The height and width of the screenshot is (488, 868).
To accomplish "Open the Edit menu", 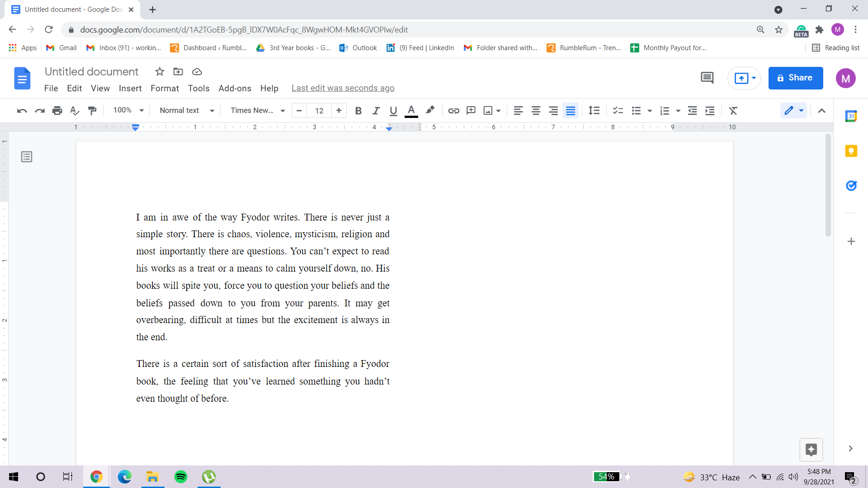I will [74, 88].
